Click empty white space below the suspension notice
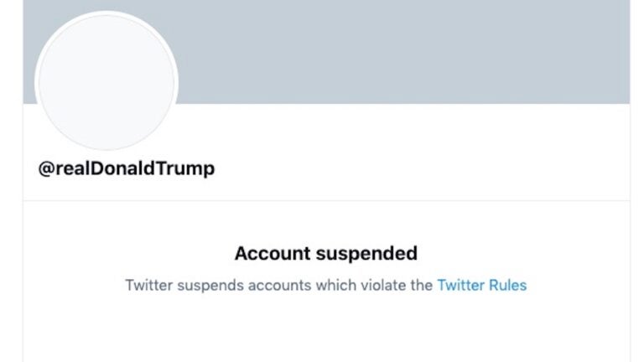This screenshot has width=644, height=362. click(x=325, y=331)
